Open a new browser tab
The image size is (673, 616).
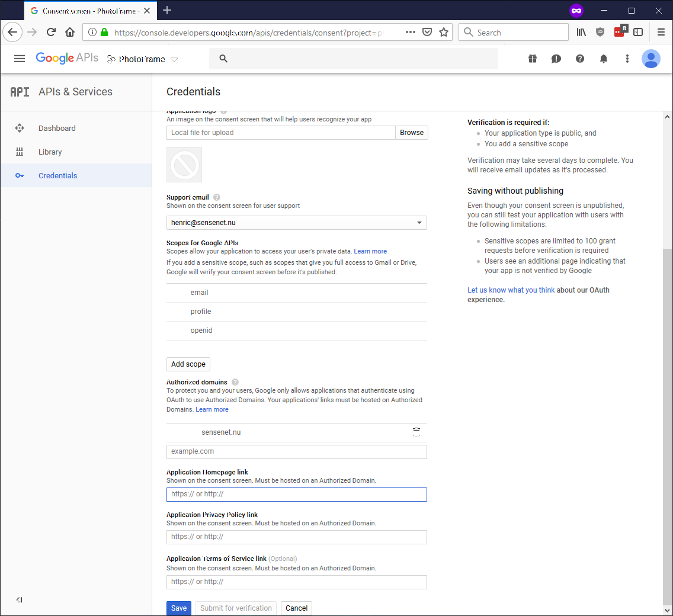click(167, 10)
